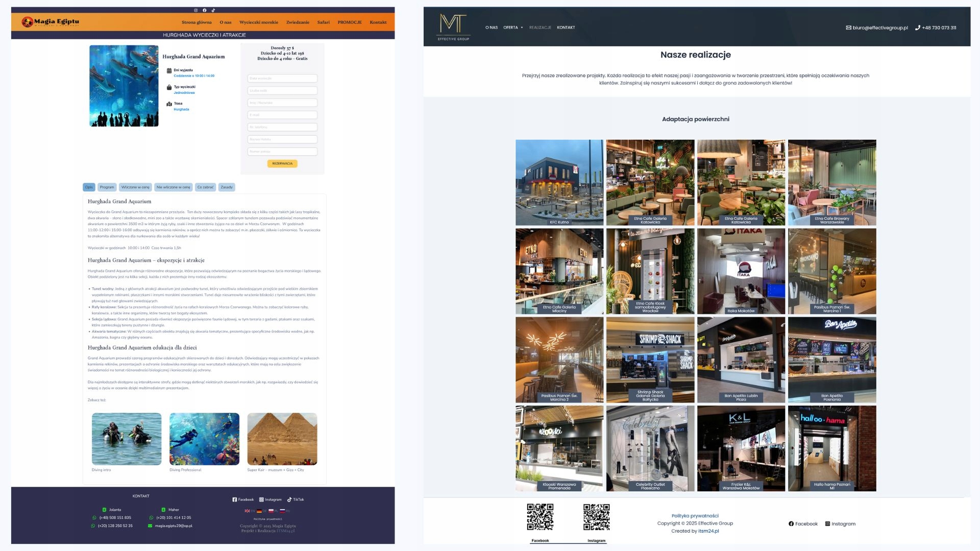This screenshot has height=551, width=980.
Task: Go to PROMOCJE in navigation
Action: 350,22
